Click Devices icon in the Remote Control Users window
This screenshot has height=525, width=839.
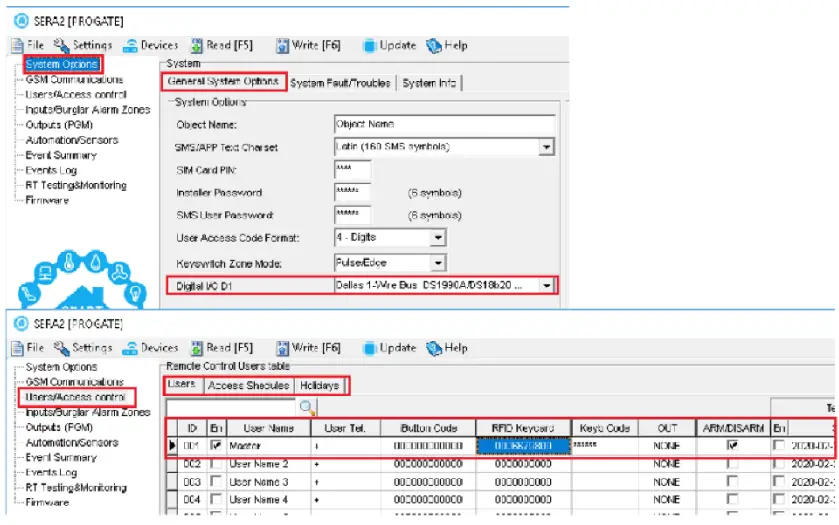[x=130, y=348]
